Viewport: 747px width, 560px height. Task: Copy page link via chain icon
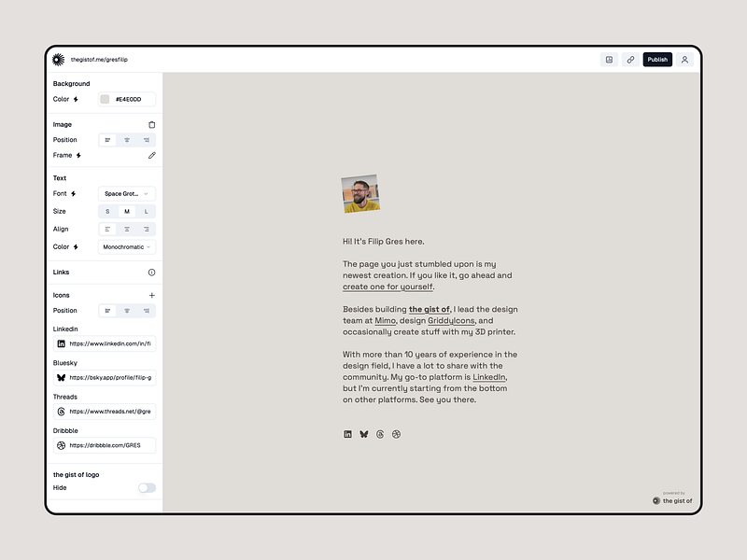[x=630, y=60]
